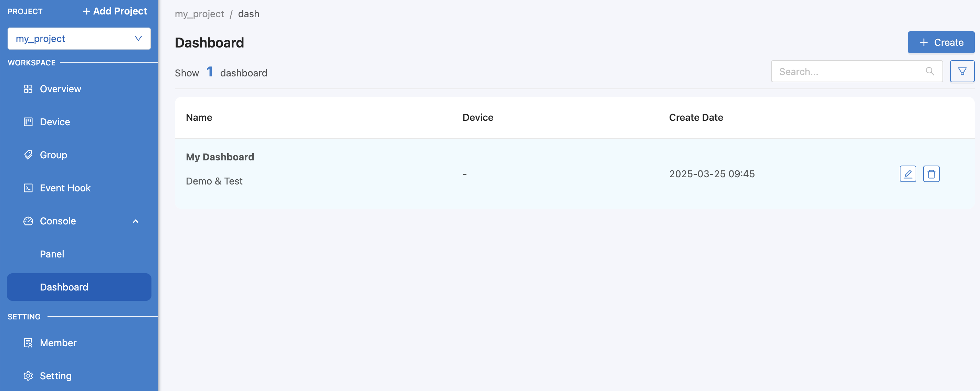980x391 pixels.
Task: Open the Member settings page
Action: click(79, 343)
